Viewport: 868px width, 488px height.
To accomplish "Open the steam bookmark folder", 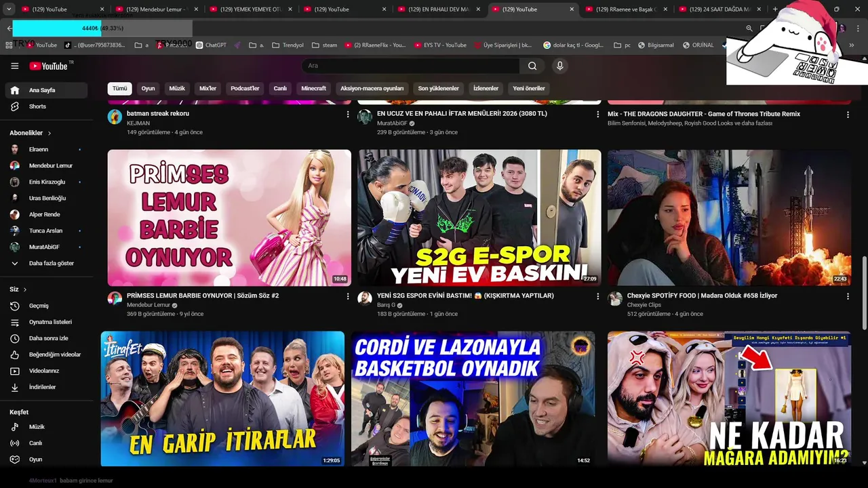I will point(324,45).
